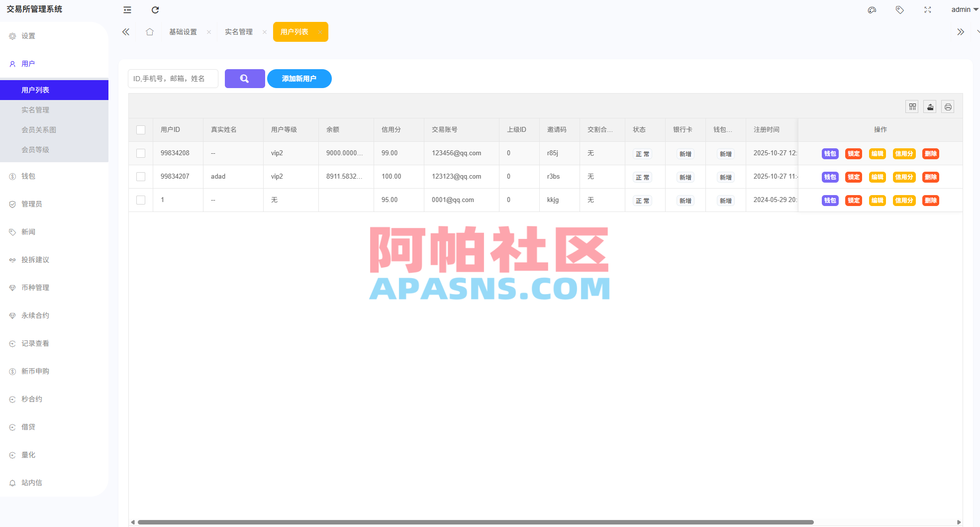Viewport: 980px width, 527px height.
Task: Click the tag icon in the header
Action: pos(899,9)
